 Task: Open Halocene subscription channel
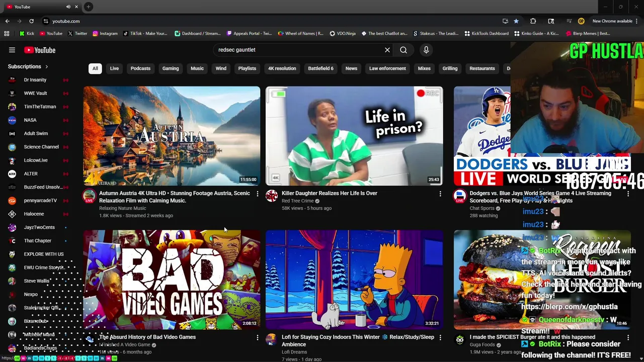pyautogui.click(x=38, y=214)
